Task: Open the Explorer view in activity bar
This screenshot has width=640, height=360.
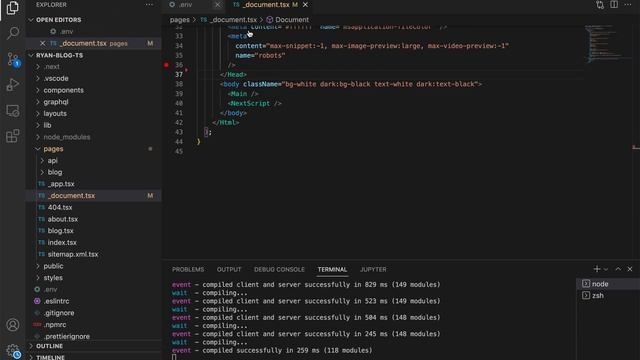Action: coord(13,8)
